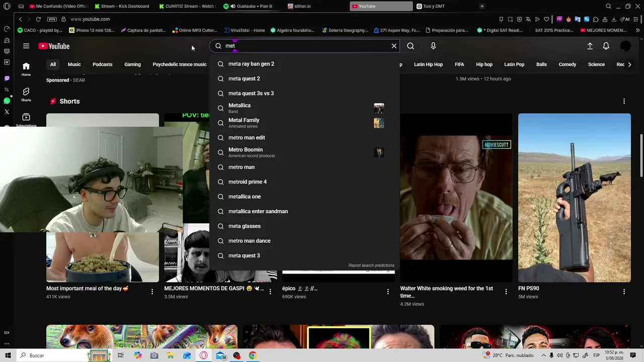Select suggestion 'meta quest 3s vs 3'
This screenshot has height=362, width=644.
pos(304,94)
